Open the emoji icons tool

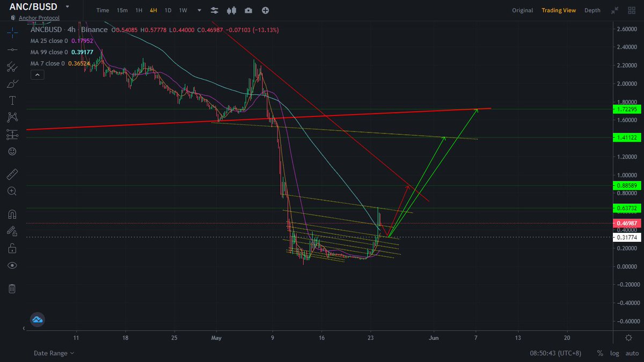point(12,152)
